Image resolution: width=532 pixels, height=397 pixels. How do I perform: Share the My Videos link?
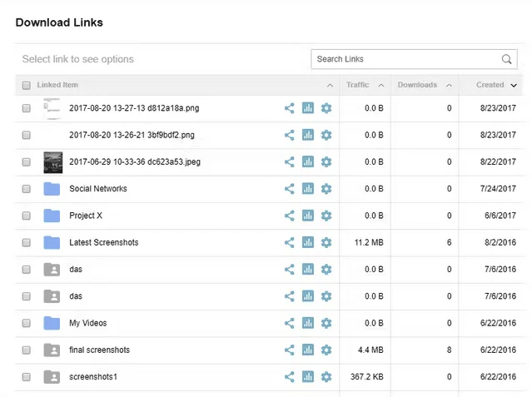pos(290,323)
